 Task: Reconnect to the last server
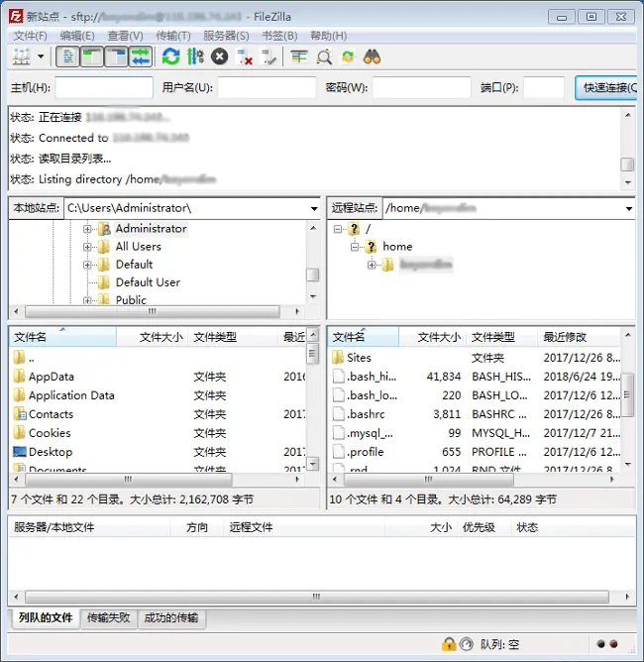coord(268,56)
